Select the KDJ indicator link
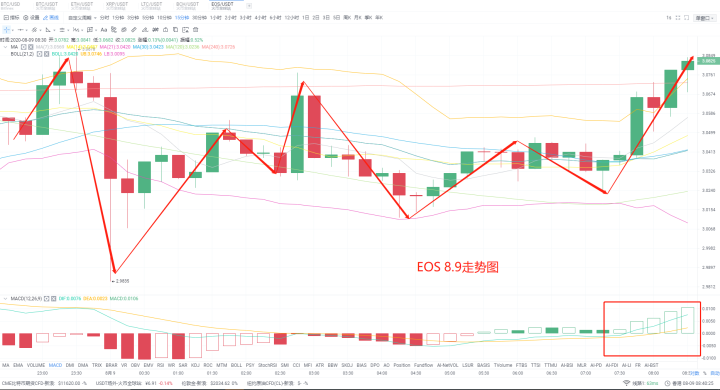Image resolution: width=720 pixels, height=390 pixels. pos(195,365)
